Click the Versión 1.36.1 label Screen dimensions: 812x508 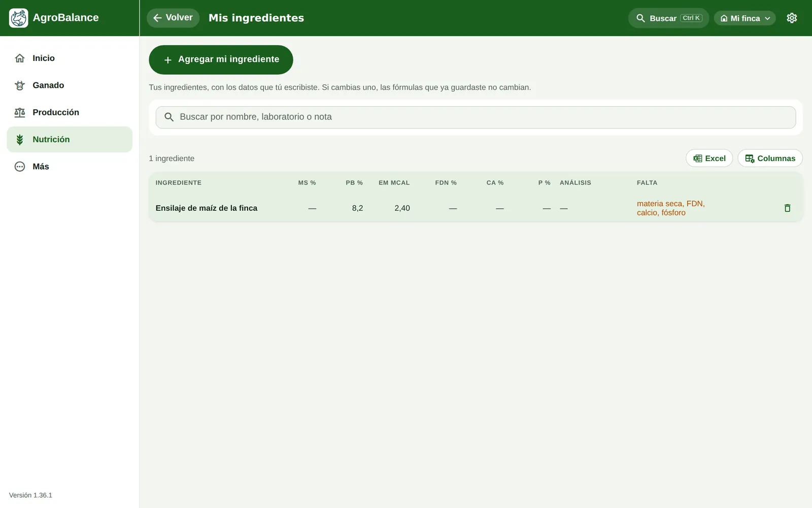pos(30,495)
